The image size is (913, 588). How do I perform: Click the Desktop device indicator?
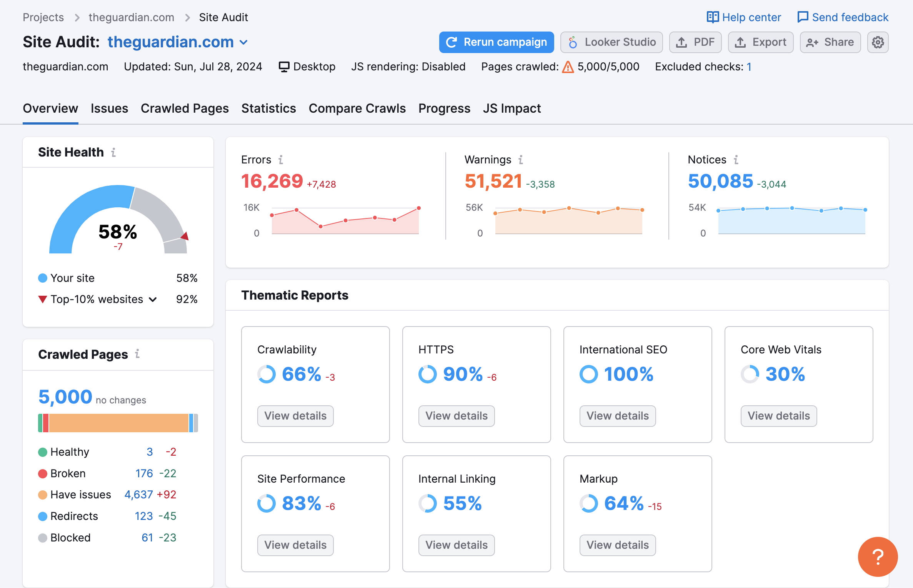[307, 67]
